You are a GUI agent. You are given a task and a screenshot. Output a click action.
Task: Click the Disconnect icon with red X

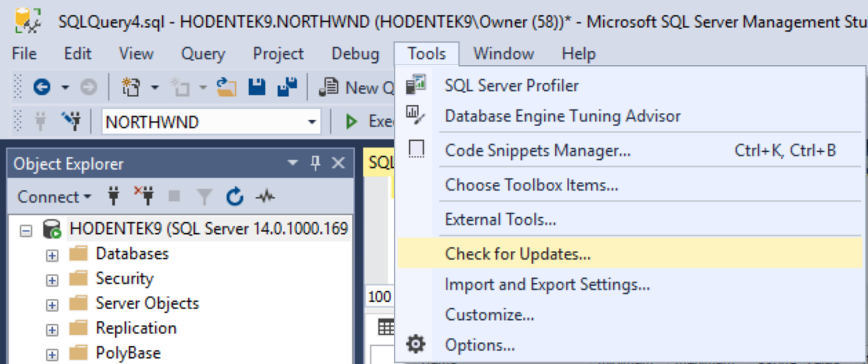coord(144,196)
